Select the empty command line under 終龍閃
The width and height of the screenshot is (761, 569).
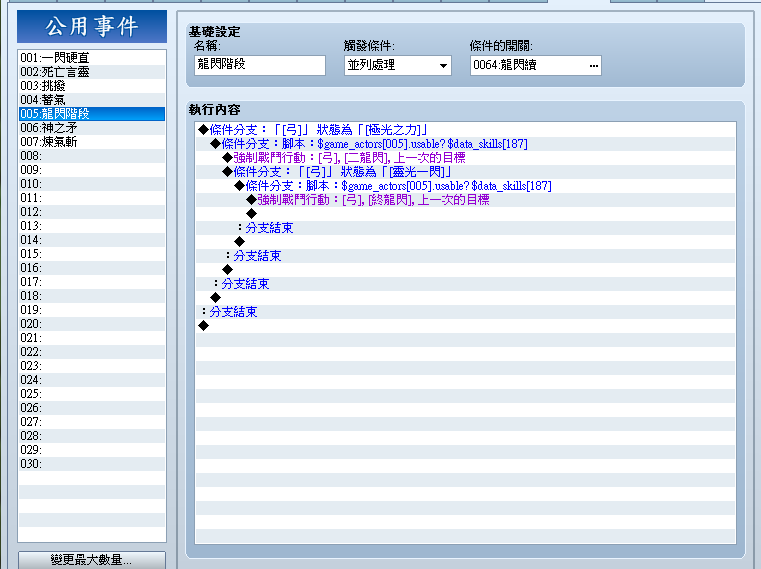coord(465,214)
